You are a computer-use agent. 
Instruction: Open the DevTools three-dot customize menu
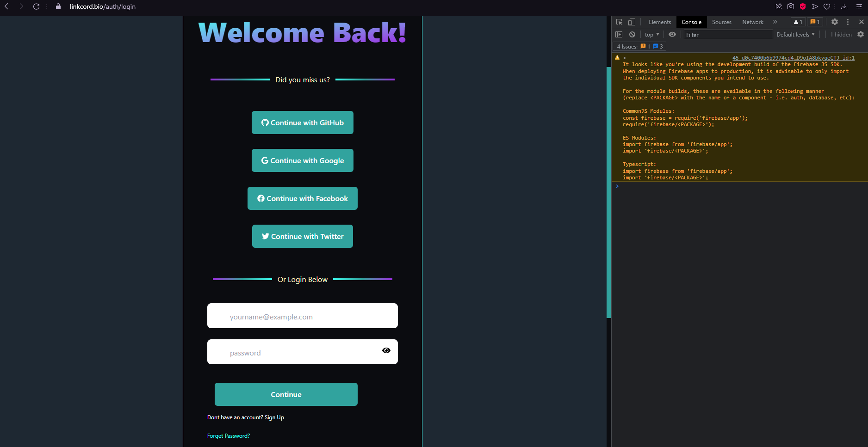coord(848,22)
